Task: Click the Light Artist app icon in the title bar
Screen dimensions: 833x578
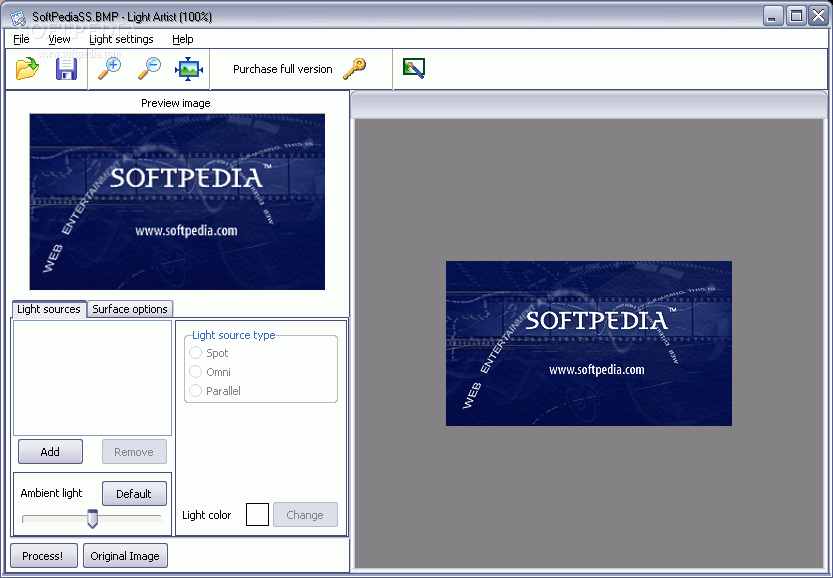Action: point(18,18)
